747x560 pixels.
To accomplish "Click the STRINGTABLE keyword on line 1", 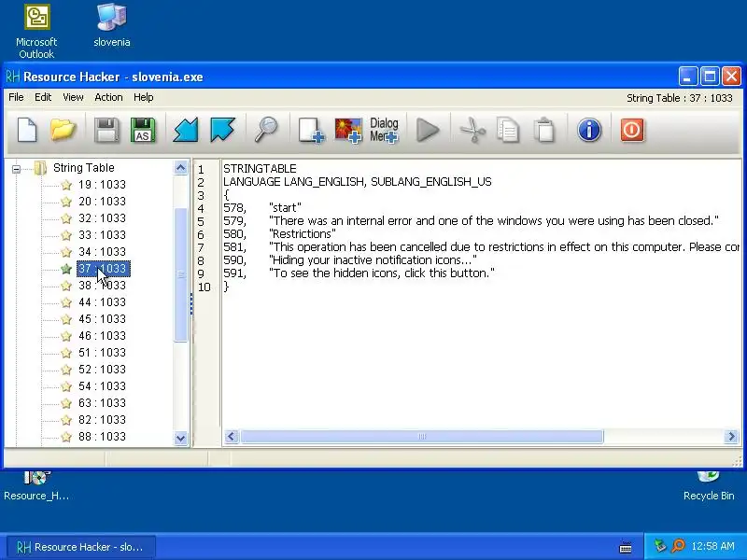I will click(260, 169).
